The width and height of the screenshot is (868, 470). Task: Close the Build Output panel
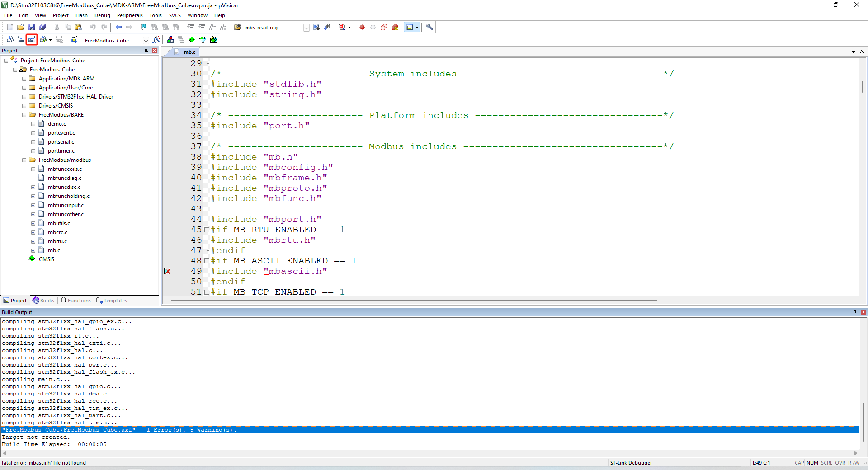click(x=863, y=312)
